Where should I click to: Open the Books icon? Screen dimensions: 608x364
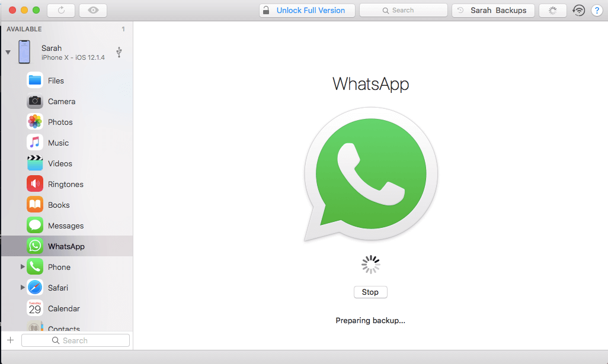35,205
